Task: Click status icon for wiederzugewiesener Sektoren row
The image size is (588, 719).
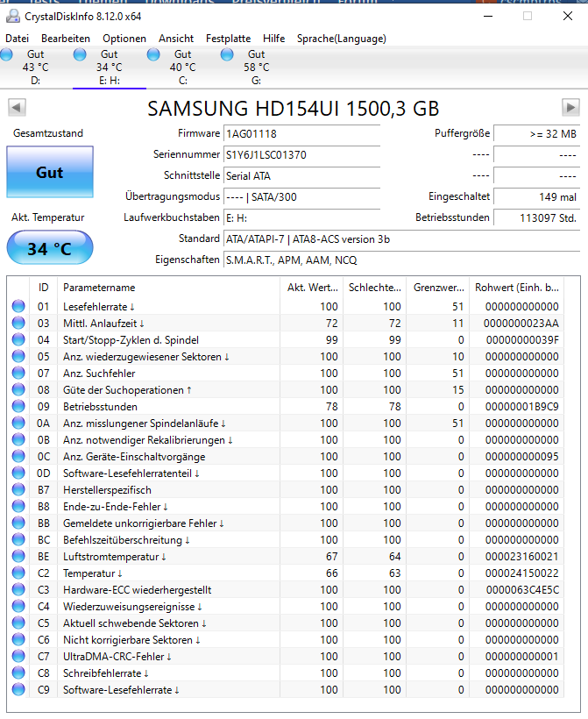Action: pyautogui.click(x=18, y=356)
